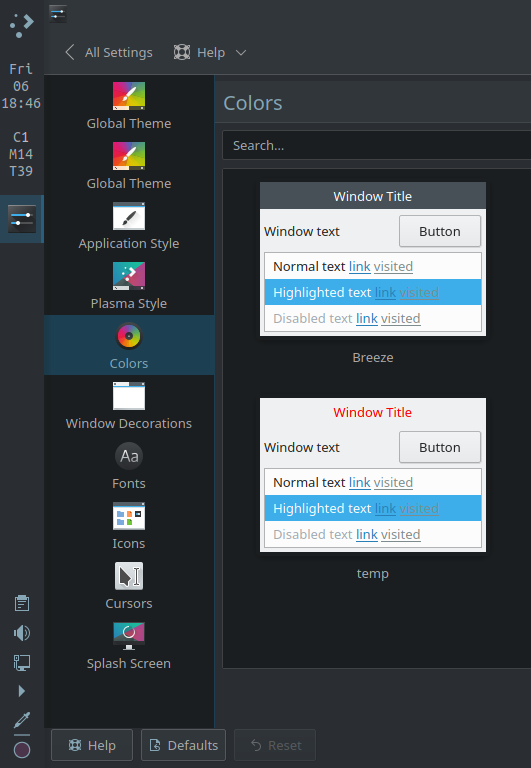Open the KDE application launcher
The height and width of the screenshot is (768, 531).
22,26
